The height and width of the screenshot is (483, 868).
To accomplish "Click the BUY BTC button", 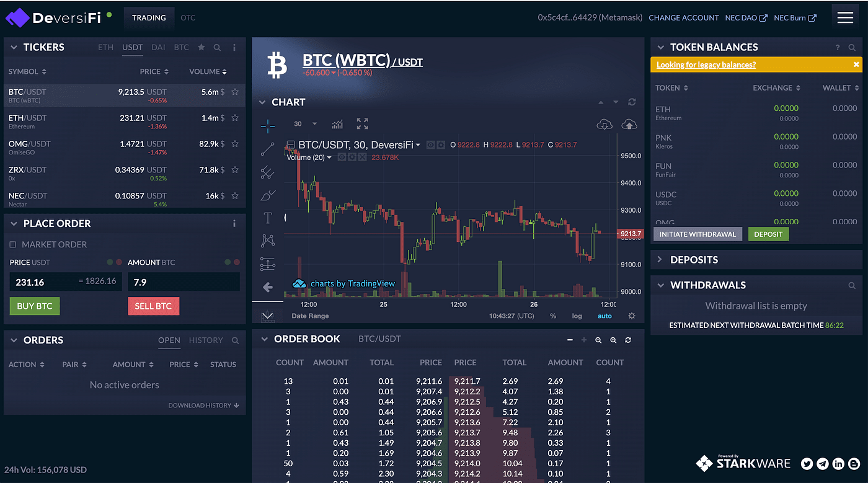I will coord(35,306).
